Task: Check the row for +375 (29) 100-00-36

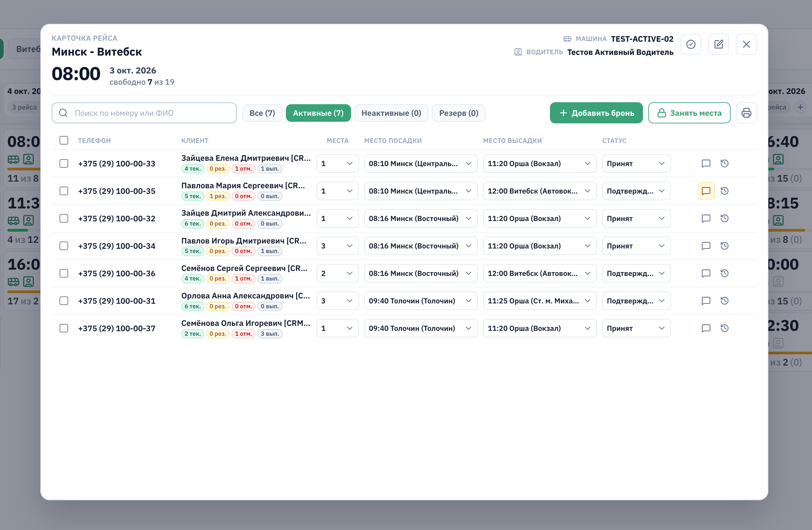Action: (x=64, y=273)
